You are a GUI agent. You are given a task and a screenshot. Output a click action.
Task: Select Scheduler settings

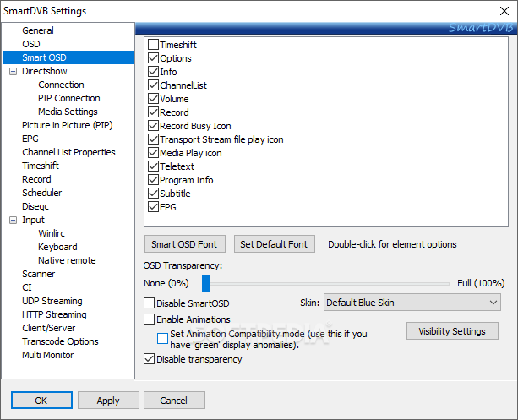[x=41, y=193]
